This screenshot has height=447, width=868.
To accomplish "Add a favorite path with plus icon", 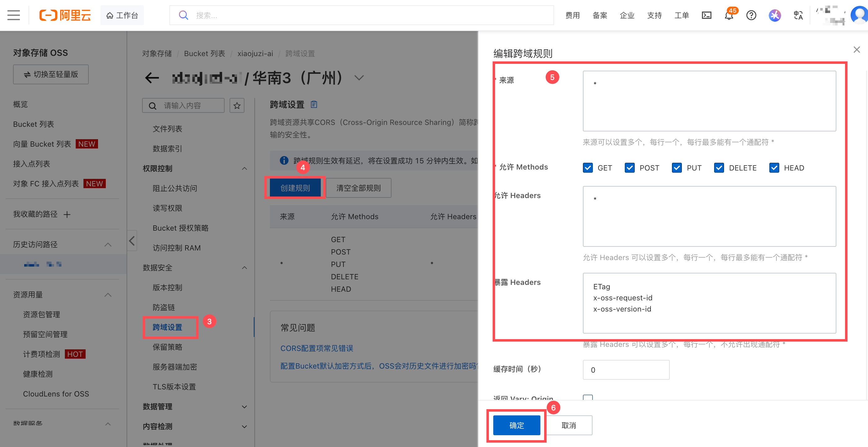I will 67,215.
